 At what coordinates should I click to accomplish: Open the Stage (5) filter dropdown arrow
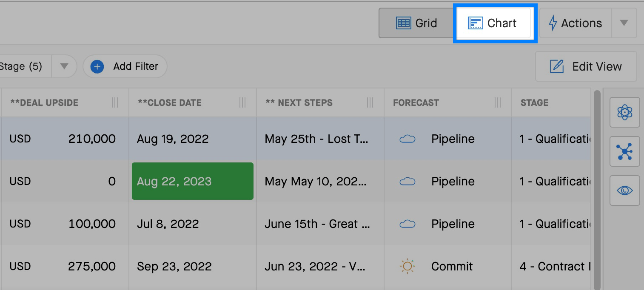64,66
